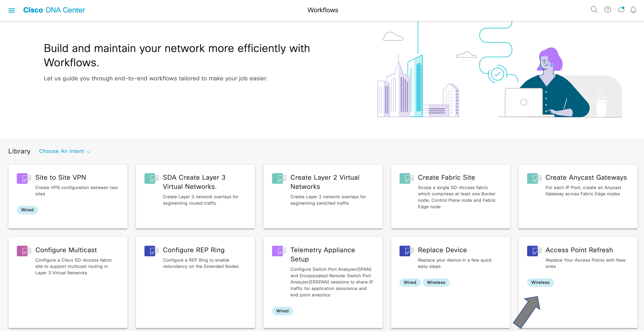This screenshot has width=644, height=331.
Task: Open the hamburger navigation menu
Action: click(x=12, y=10)
